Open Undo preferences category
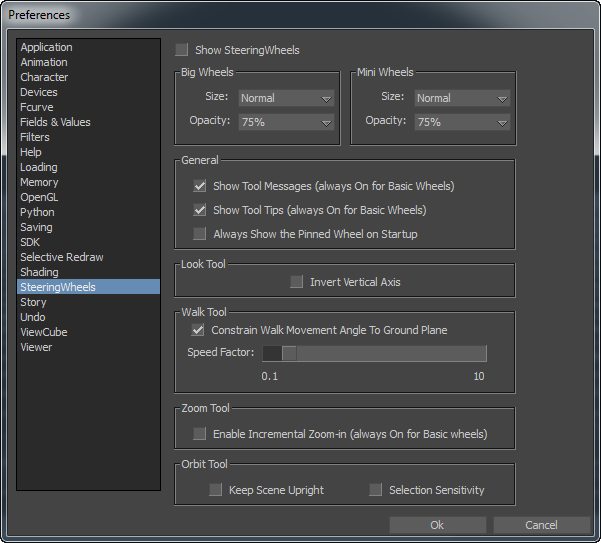 click(88, 317)
